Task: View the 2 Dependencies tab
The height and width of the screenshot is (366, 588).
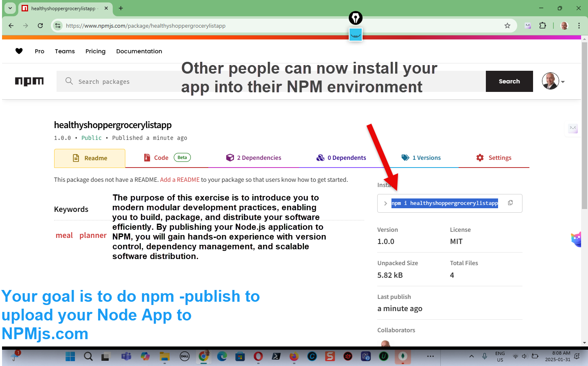Action: [254, 158]
